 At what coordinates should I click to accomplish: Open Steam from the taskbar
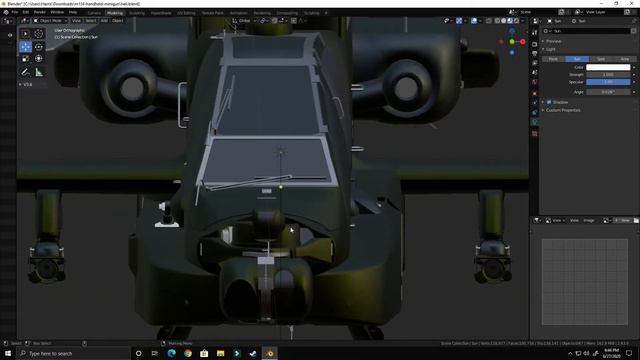coord(253,353)
